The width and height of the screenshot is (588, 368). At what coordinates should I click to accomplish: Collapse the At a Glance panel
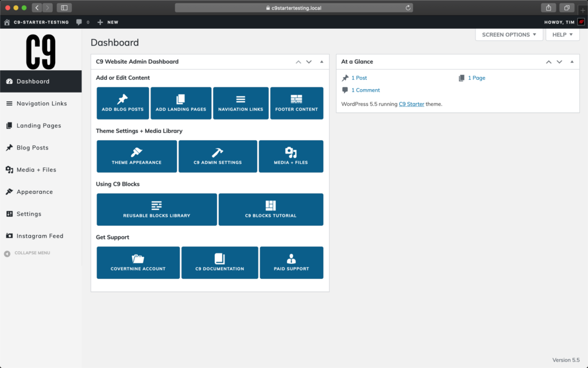[x=572, y=62]
